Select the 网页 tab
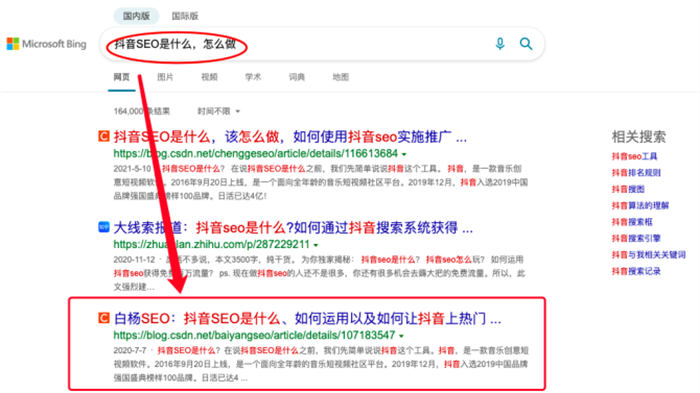 point(121,77)
